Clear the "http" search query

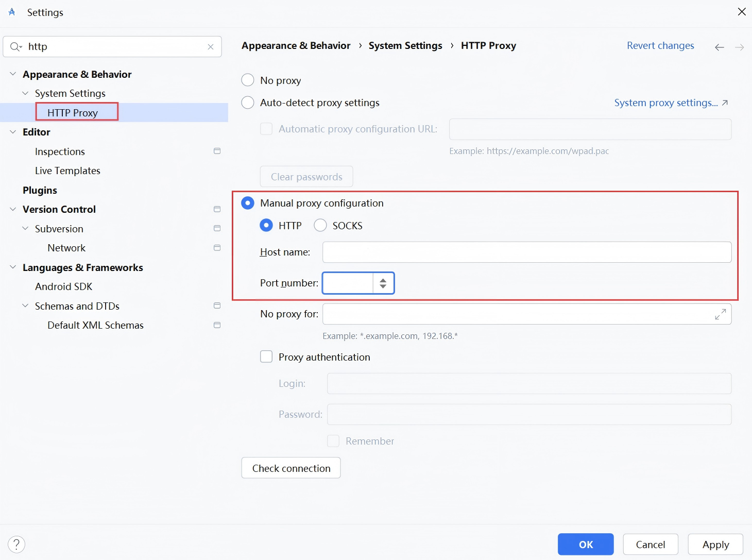(211, 46)
